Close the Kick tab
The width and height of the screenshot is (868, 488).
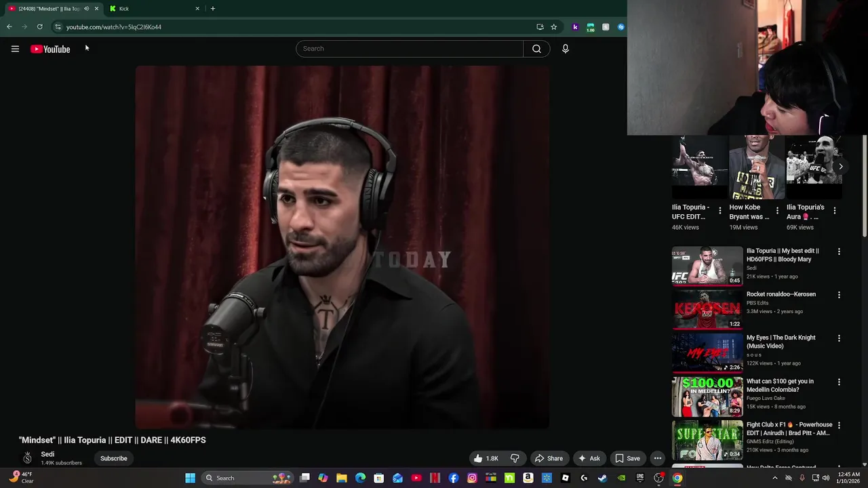click(x=197, y=9)
